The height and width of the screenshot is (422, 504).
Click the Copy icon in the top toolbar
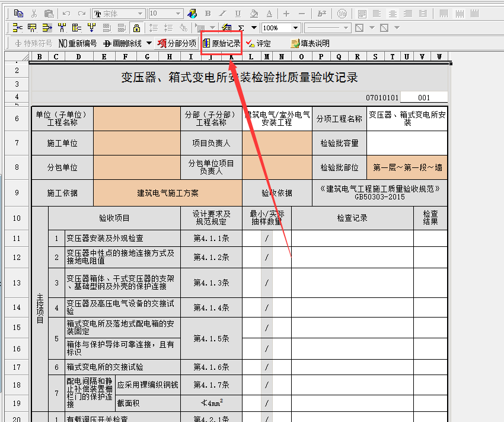click(x=18, y=13)
